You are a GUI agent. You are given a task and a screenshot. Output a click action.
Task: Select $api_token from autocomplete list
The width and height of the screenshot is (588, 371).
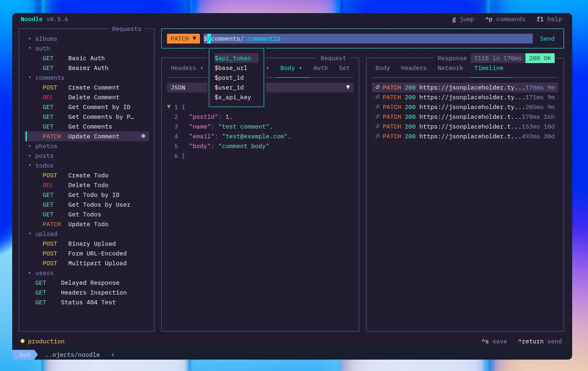click(237, 58)
